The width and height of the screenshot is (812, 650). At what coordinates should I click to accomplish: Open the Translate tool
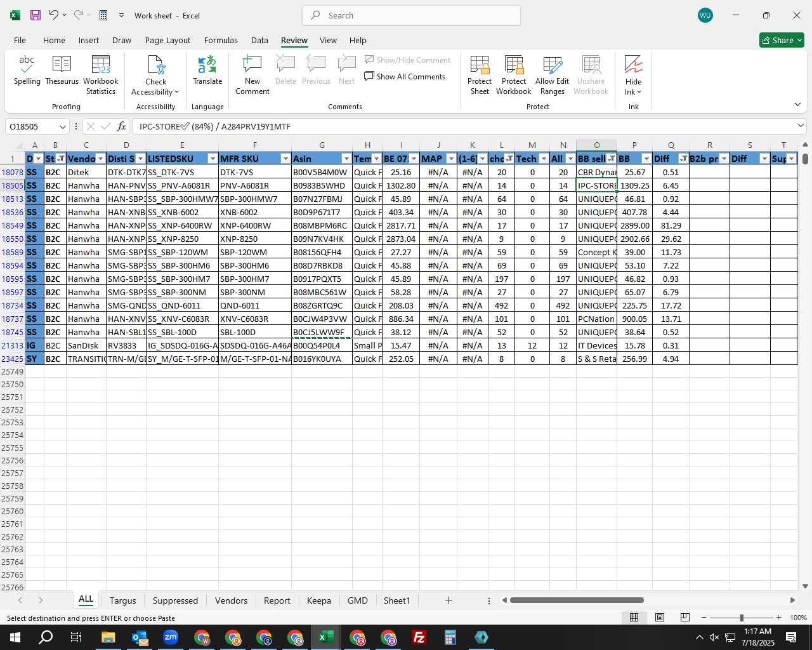[207, 70]
